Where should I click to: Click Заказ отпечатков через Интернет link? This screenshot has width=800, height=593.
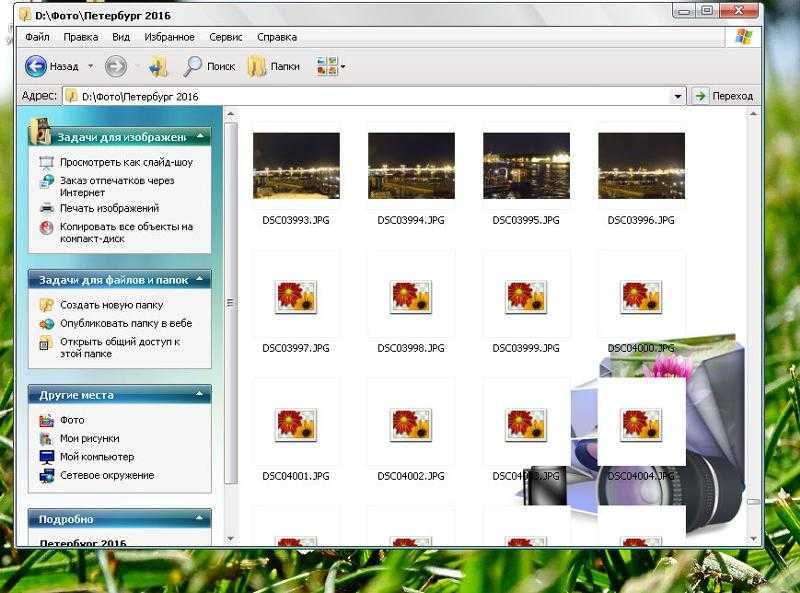[117, 186]
